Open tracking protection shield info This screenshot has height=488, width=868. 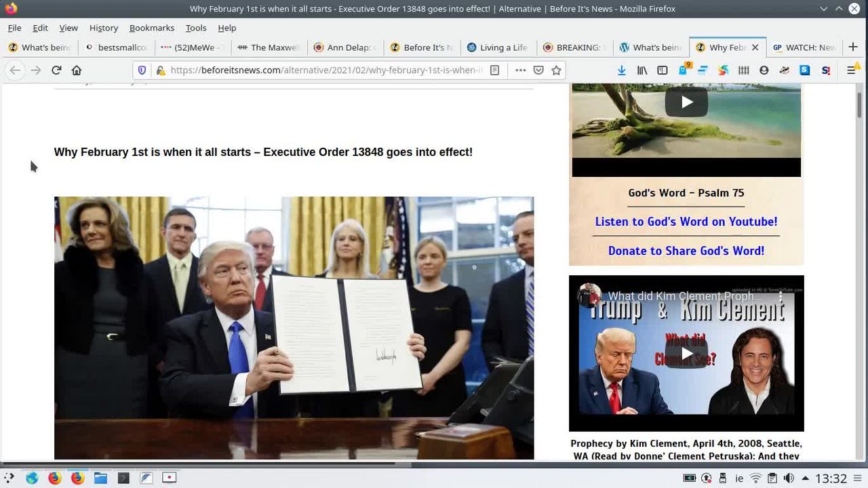(x=142, y=70)
